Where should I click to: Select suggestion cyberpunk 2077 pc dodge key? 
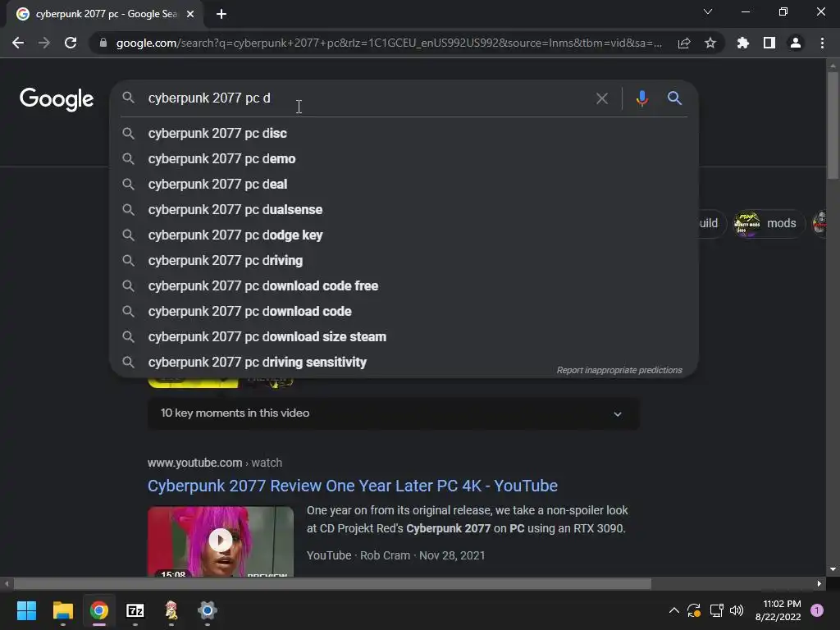tap(404, 235)
